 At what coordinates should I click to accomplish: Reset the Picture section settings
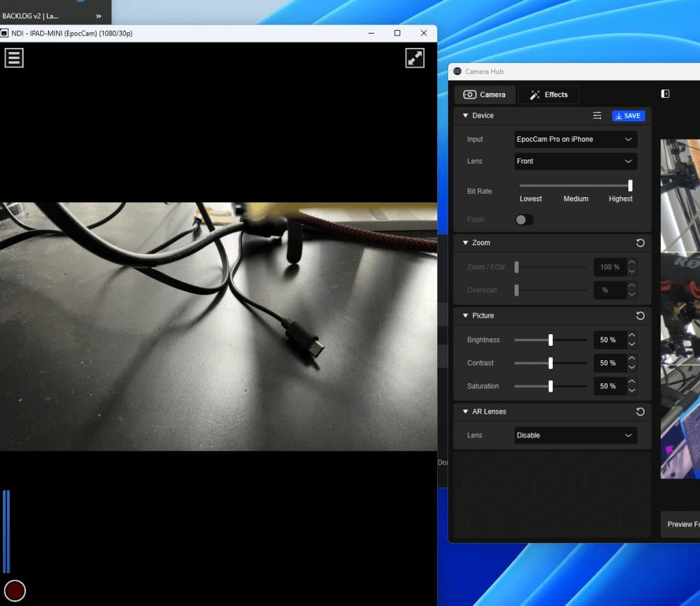[640, 316]
